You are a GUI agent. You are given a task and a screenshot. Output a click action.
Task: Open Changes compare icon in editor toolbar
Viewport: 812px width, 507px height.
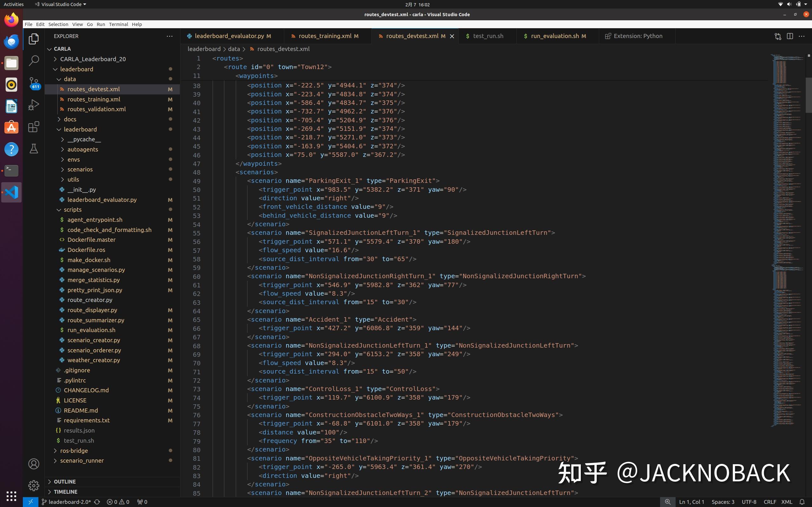tap(778, 36)
